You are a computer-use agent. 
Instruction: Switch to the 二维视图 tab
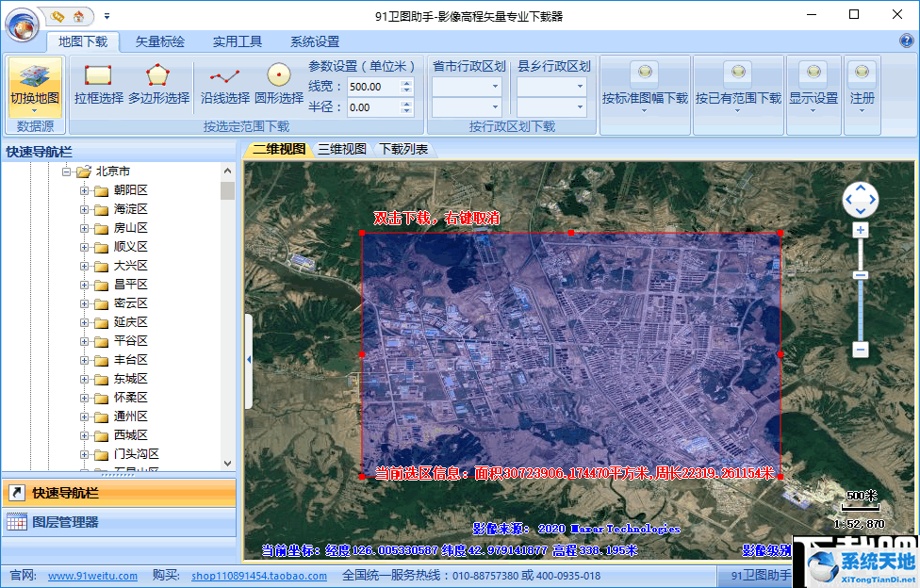tap(279, 150)
